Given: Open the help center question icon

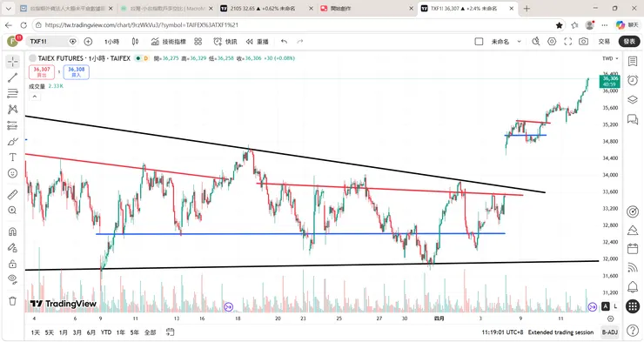Looking at the screenshot, I should pyautogui.click(x=633, y=330).
